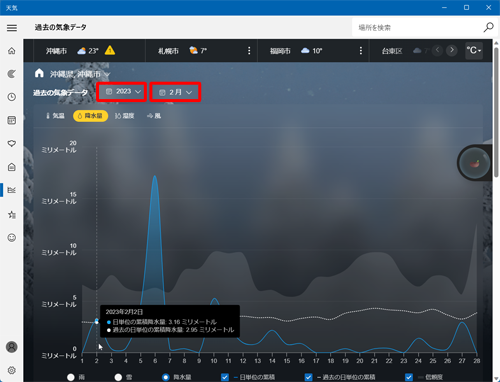
Task: Uncheck the 日単位の累積 checkbox
Action: pos(225,377)
